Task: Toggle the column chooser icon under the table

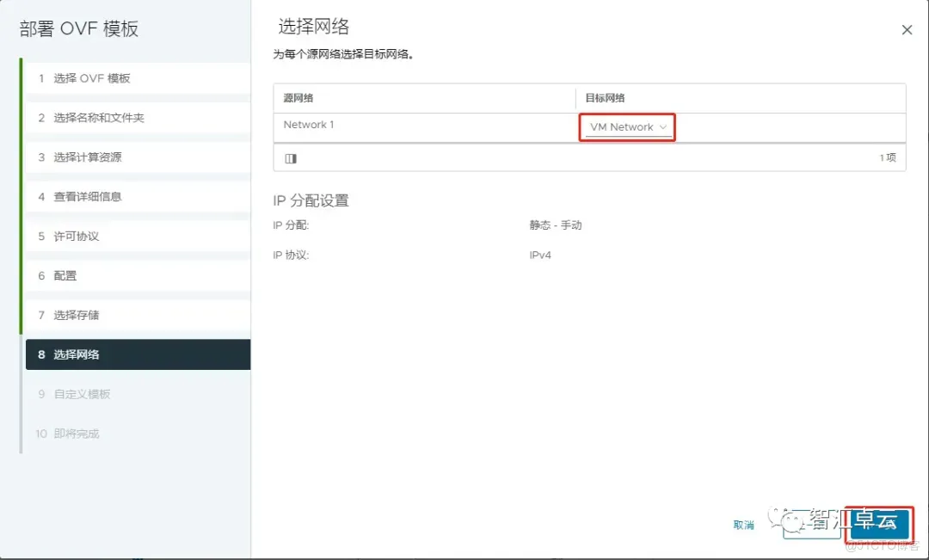Action: pos(291,158)
